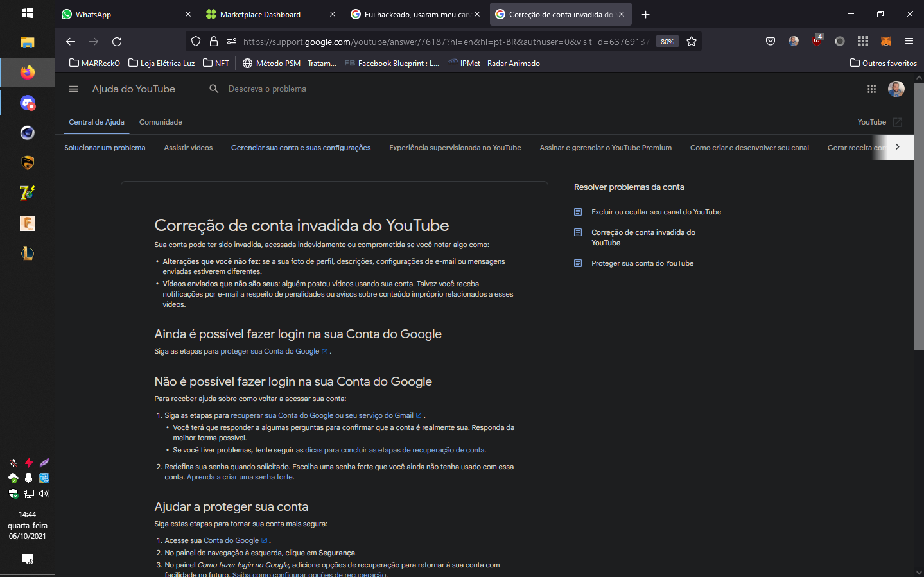Launch League of Legends from taskbar
The image size is (924, 577).
click(x=28, y=254)
